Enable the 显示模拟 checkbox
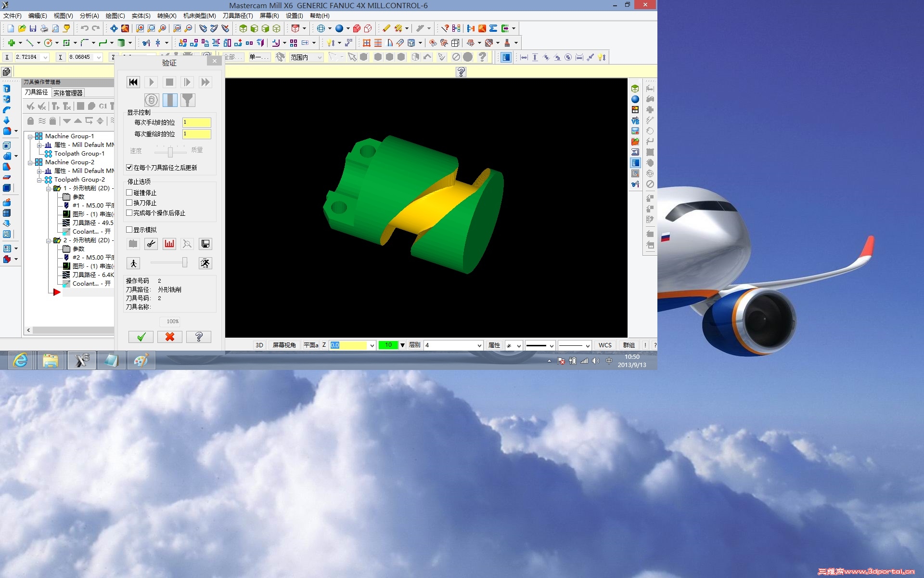This screenshot has width=924, height=578. click(129, 230)
